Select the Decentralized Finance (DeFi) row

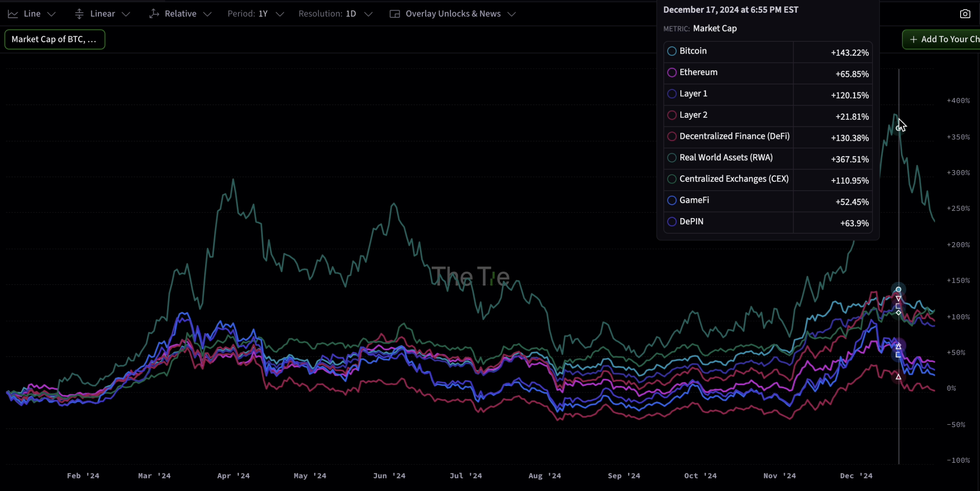click(734, 136)
